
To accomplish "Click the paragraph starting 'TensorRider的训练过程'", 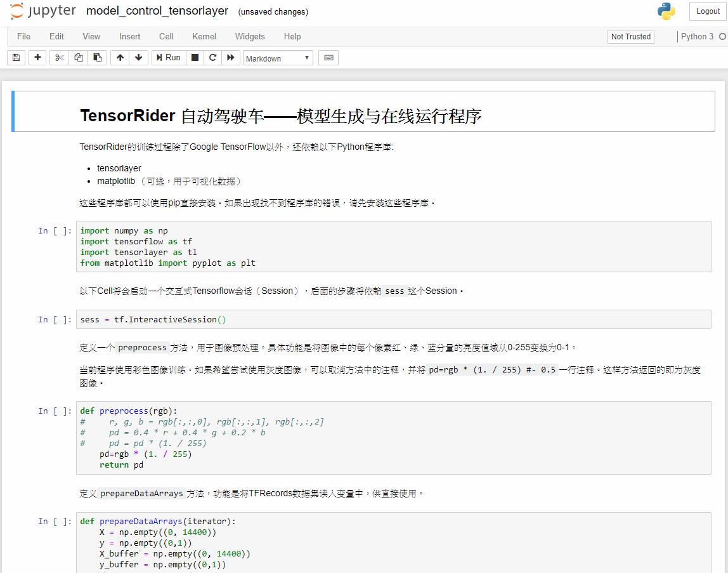I will coord(237,147).
